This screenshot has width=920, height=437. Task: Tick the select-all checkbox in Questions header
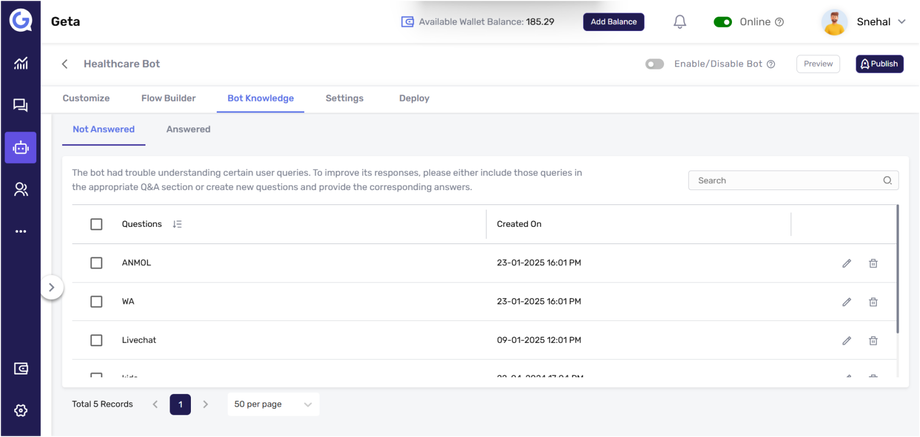coord(96,224)
